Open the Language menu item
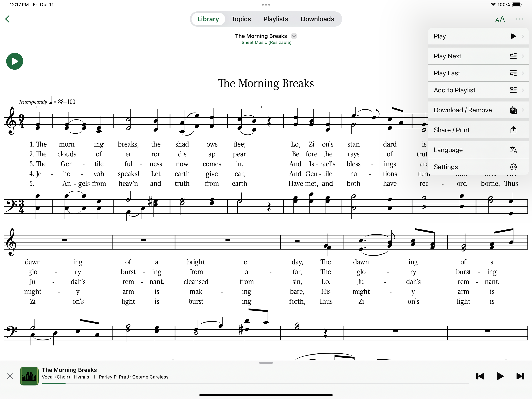This screenshot has width=532, height=399. pos(478,150)
